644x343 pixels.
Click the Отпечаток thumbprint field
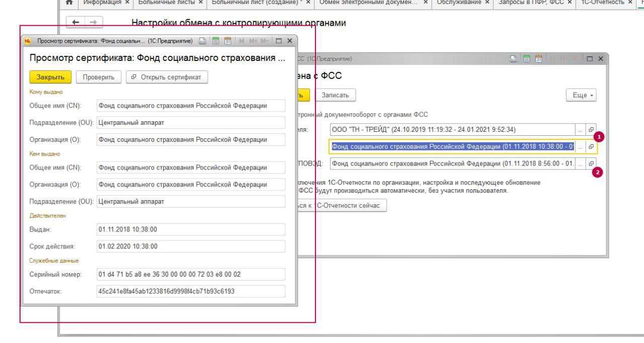point(190,291)
